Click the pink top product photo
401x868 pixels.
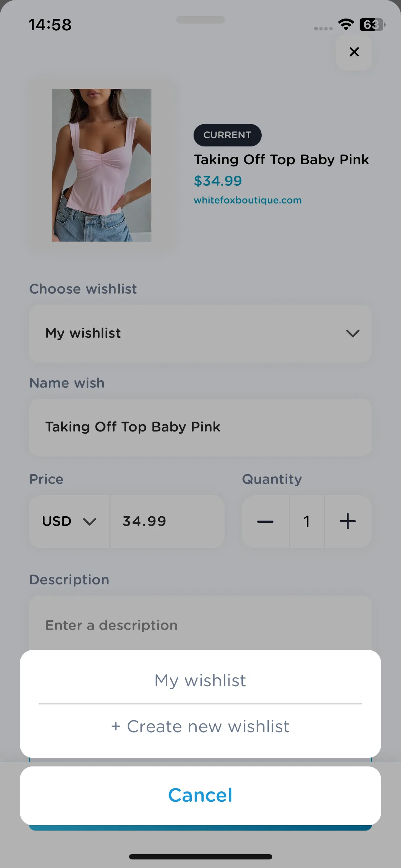point(102,165)
